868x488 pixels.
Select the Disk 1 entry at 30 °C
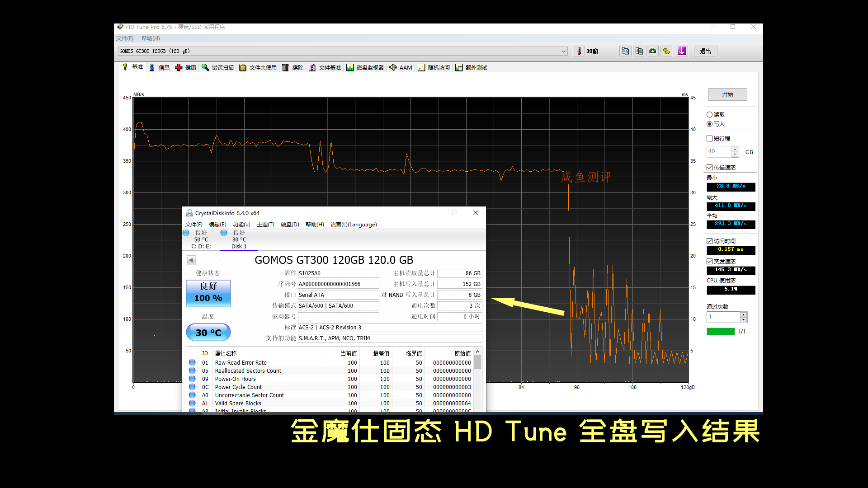pos(239,239)
